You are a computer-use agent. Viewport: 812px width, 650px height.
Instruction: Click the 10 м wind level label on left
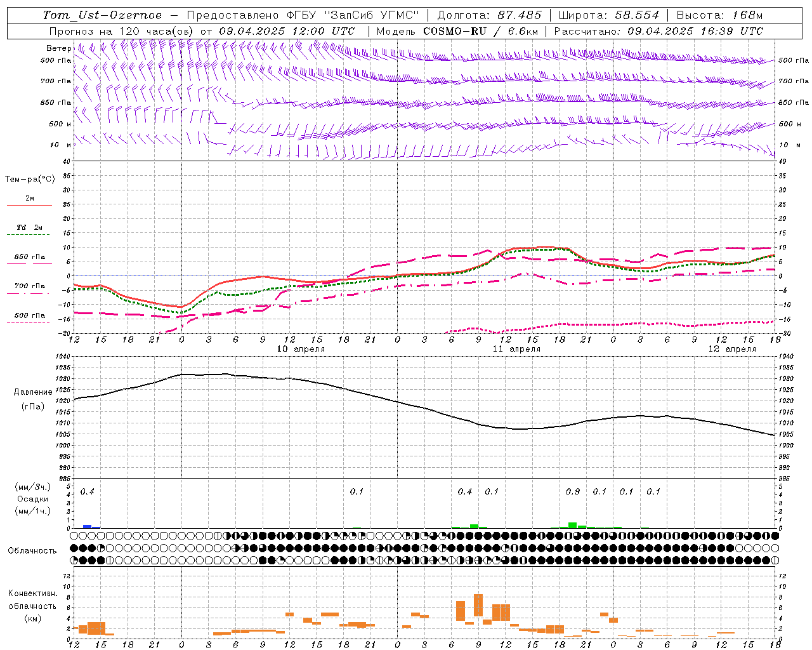[x=60, y=145]
